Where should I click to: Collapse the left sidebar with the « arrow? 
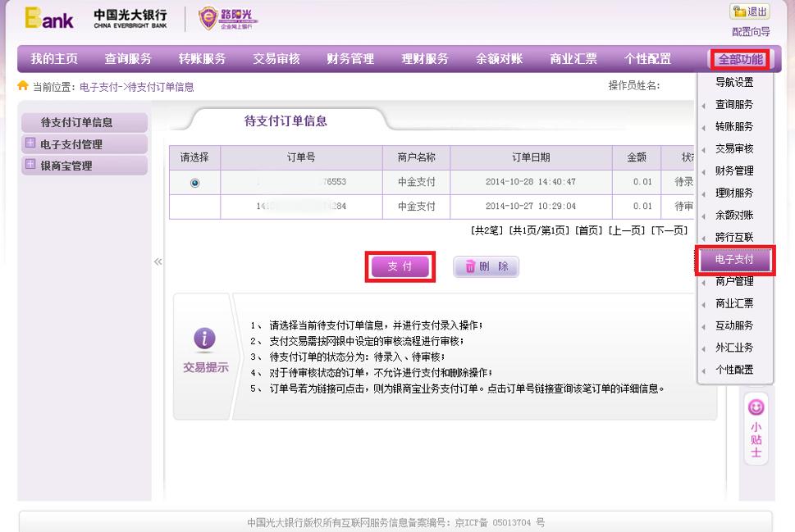157,262
